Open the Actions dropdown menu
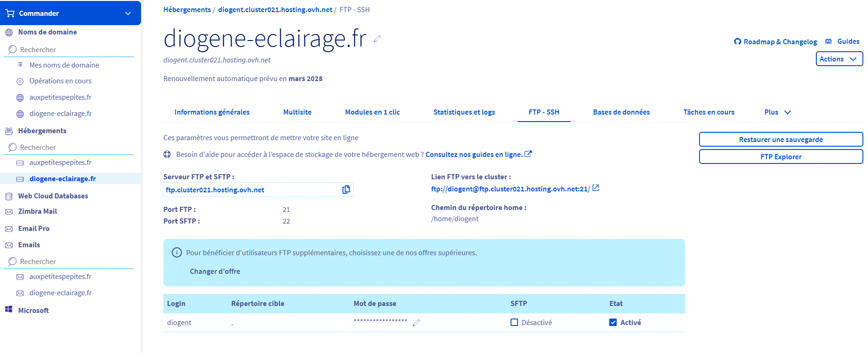 (x=839, y=59)
